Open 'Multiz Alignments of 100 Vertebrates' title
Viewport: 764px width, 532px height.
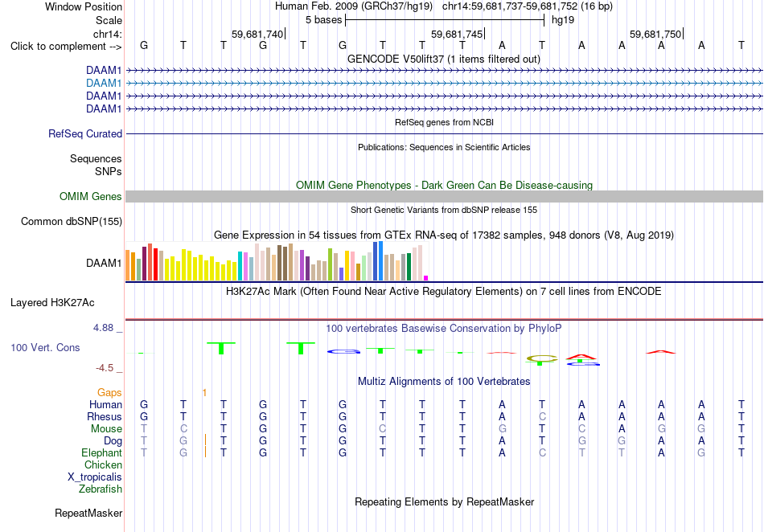click(x=444, y=381)
